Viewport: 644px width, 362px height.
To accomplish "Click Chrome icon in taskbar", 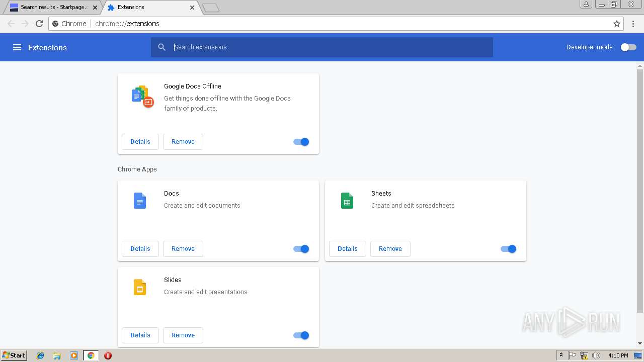I will 91,355.
